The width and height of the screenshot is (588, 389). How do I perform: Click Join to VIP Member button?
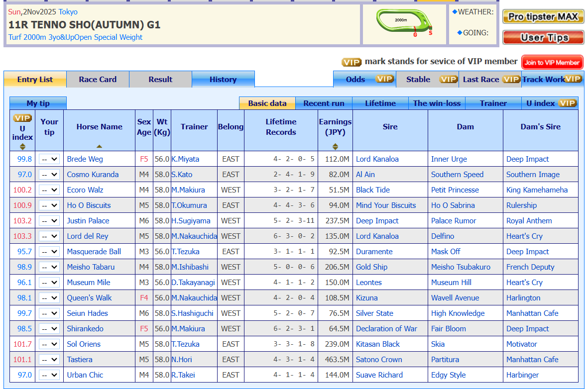(552, 63)
